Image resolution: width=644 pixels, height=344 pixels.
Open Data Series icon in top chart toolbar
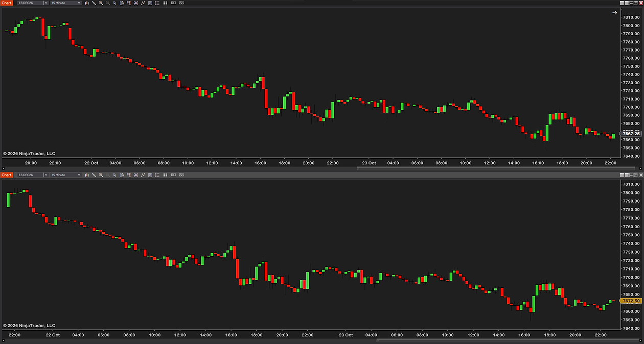pyautogui.click(x=136, y=3)
